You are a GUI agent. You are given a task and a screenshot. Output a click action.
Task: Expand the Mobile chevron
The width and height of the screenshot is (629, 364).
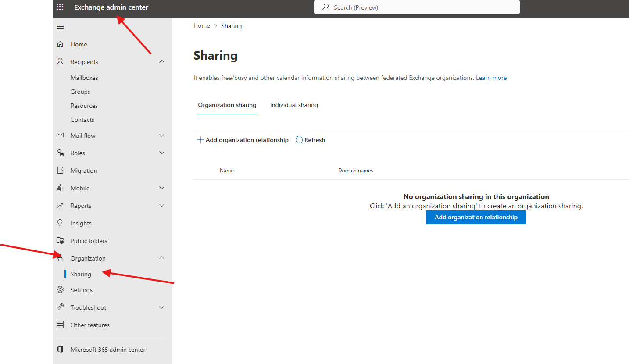[x=162, y=188]
